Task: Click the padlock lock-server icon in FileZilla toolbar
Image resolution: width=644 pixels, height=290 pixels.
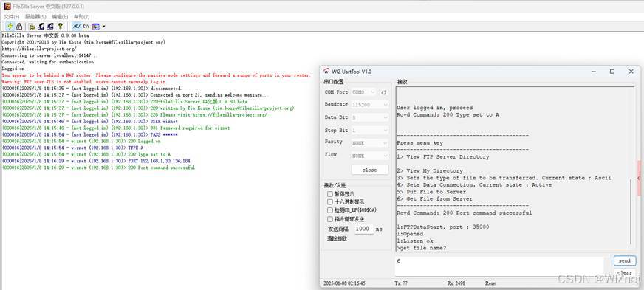Action: (x=19, y=27)
